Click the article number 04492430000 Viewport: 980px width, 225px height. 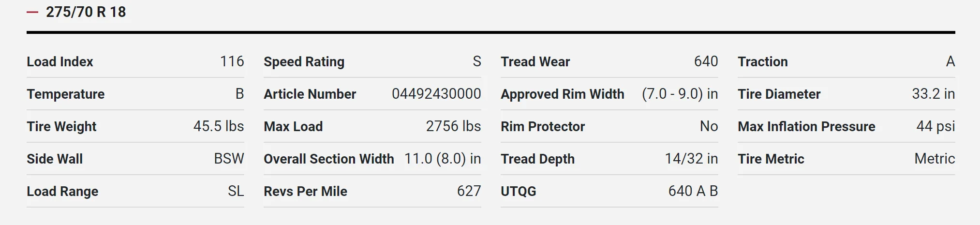[x=436, y=94]
